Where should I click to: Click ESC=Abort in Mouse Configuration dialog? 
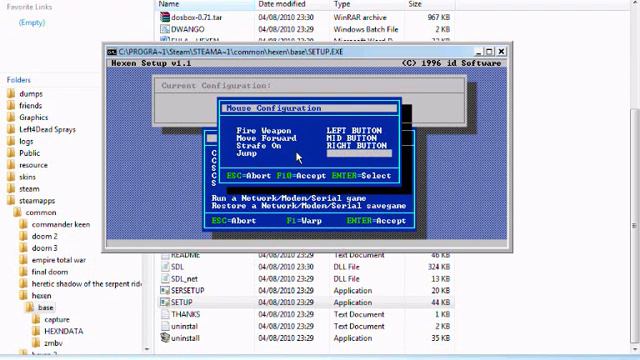(x=249, y=176)
